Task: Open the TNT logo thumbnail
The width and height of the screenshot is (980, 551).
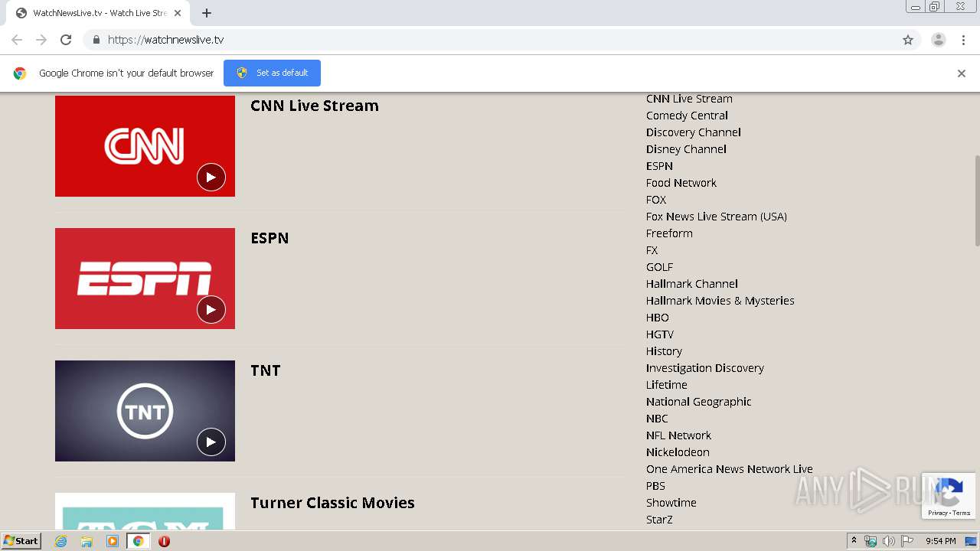Action: tap(145, 411)
